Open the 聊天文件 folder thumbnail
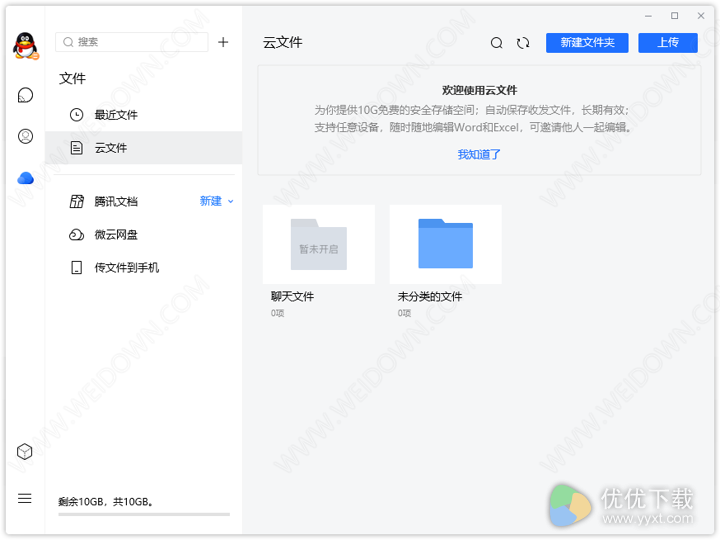Image resolution: width=720 pixels, height=540 pixels. pyautogui.click(x=319, y=244)
